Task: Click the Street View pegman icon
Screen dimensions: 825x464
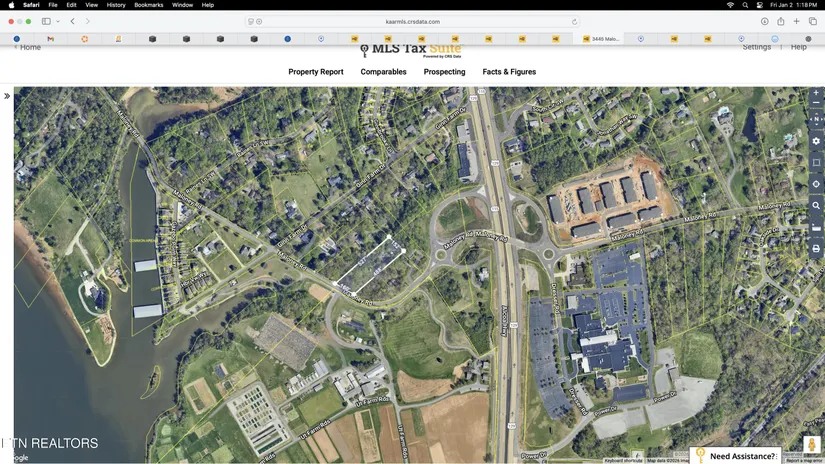Action: tap(813, 445)
